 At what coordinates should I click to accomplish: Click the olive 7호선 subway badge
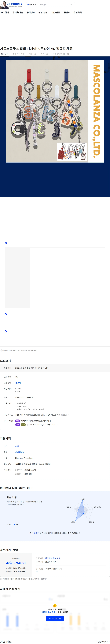coord(23,425)
